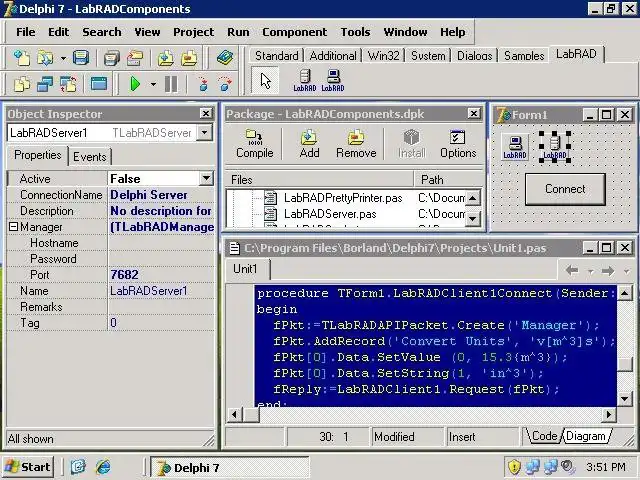
Task: Click the Save floppy disk icon
Action: point(81,58)
